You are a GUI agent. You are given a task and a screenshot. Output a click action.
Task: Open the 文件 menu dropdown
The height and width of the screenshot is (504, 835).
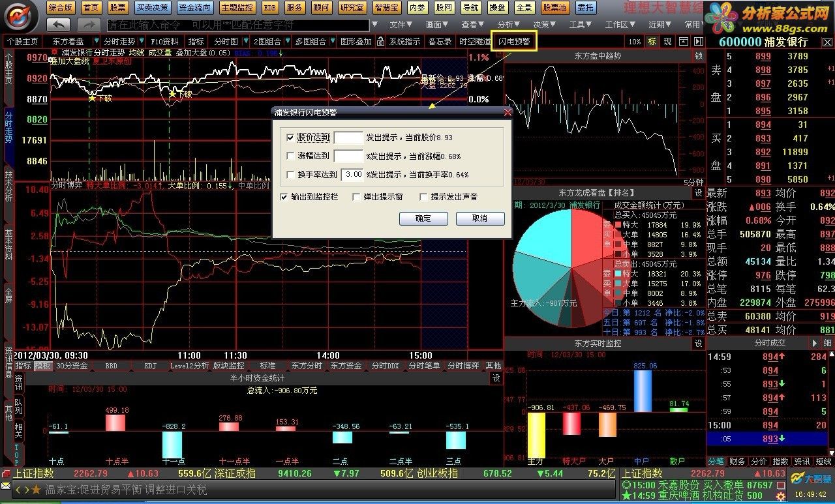click(401, 25)
